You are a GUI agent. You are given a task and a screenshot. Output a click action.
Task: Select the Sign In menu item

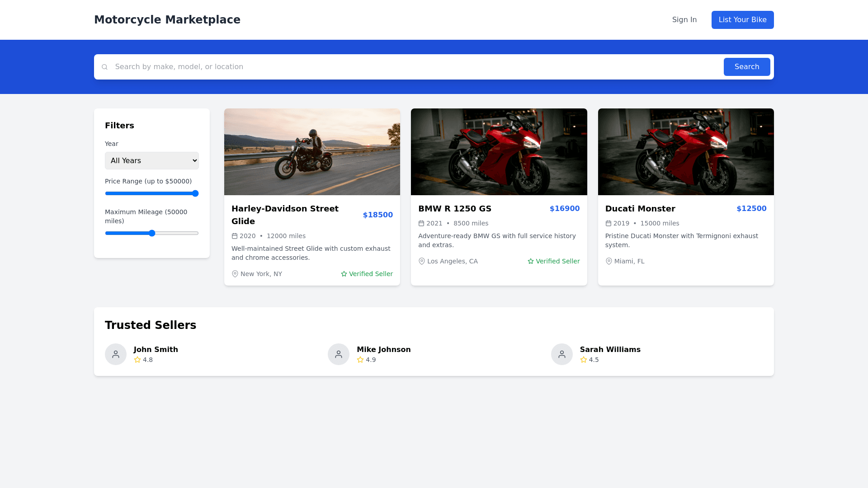684,19
